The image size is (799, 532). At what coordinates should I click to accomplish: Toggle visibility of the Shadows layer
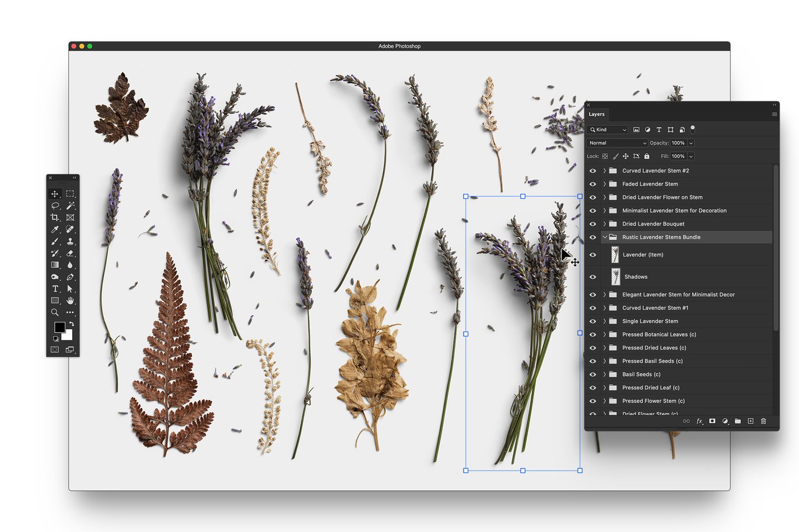(x=593, y=277)
